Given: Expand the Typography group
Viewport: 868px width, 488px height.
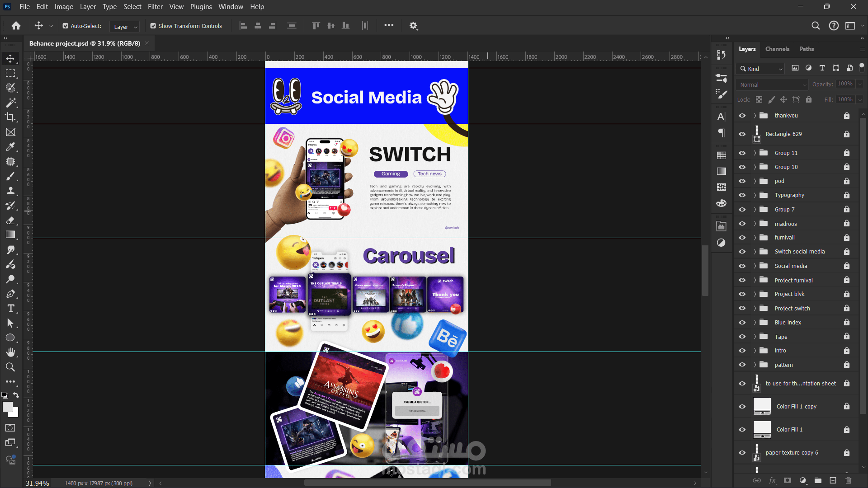Looking at the screenshot, I should tap(755, 195).
